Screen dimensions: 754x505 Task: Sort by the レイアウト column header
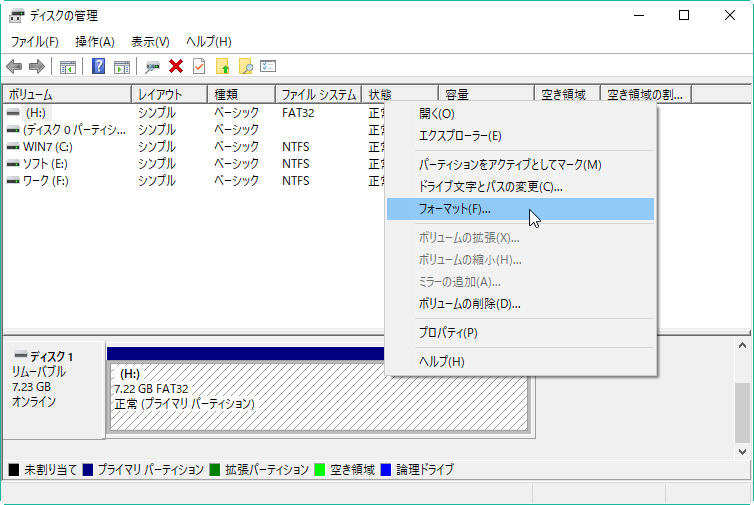pos(169,95)
